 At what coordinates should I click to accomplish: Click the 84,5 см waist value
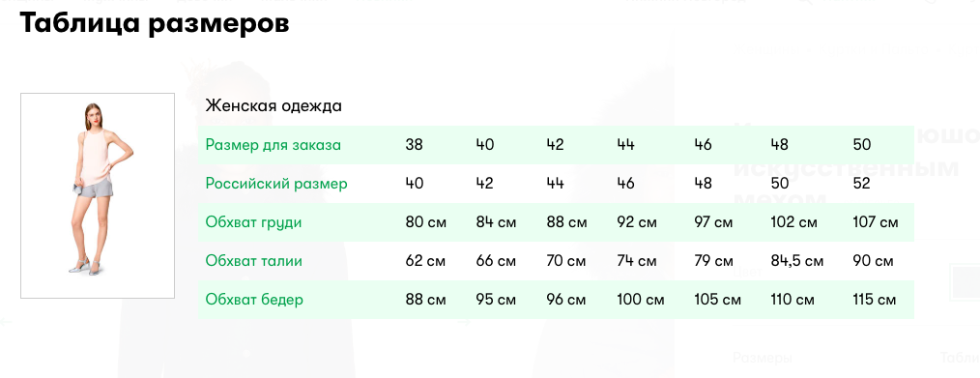pyautogui.click(x=797, y=261)
